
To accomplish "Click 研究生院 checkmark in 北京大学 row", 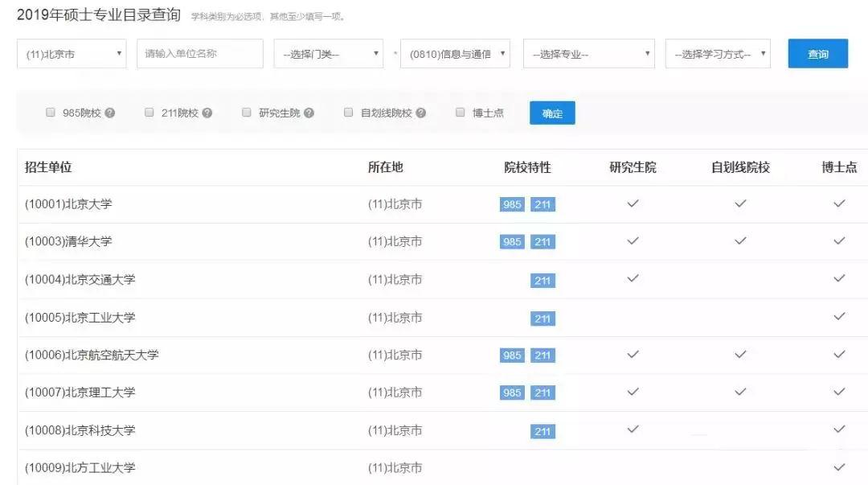I will pyautogui.click(x=633, y=203).
